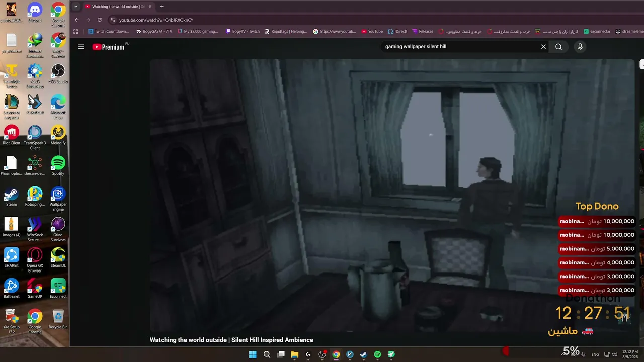644x362 pixels.
Task: Open the [Direct] bookmark
Action: [x=397, y=31]
